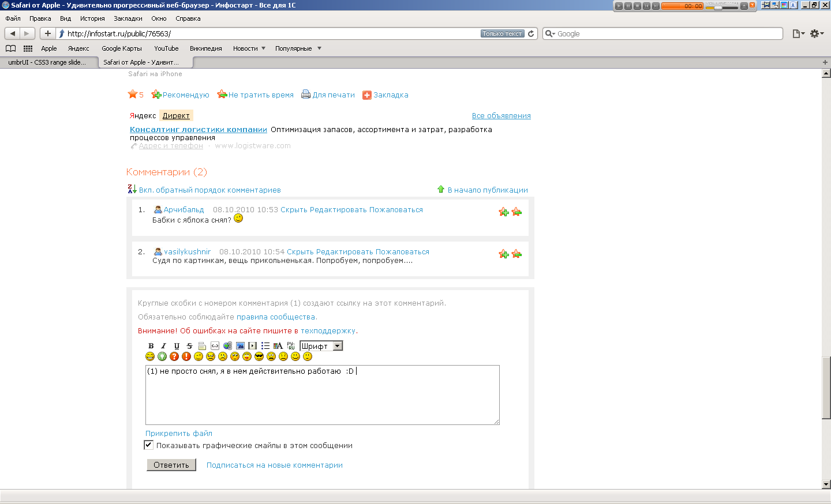Stop playback in the media player widget

coord(637,6)
